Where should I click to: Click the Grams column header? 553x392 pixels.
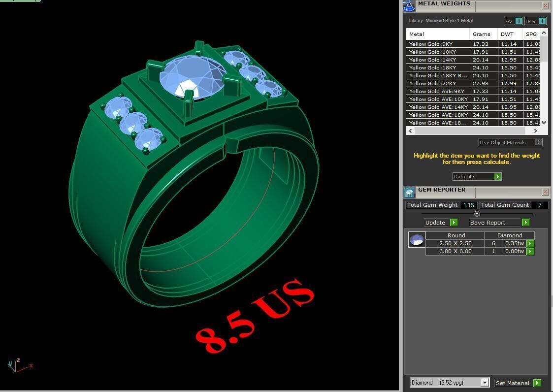[x=484, y=34]
